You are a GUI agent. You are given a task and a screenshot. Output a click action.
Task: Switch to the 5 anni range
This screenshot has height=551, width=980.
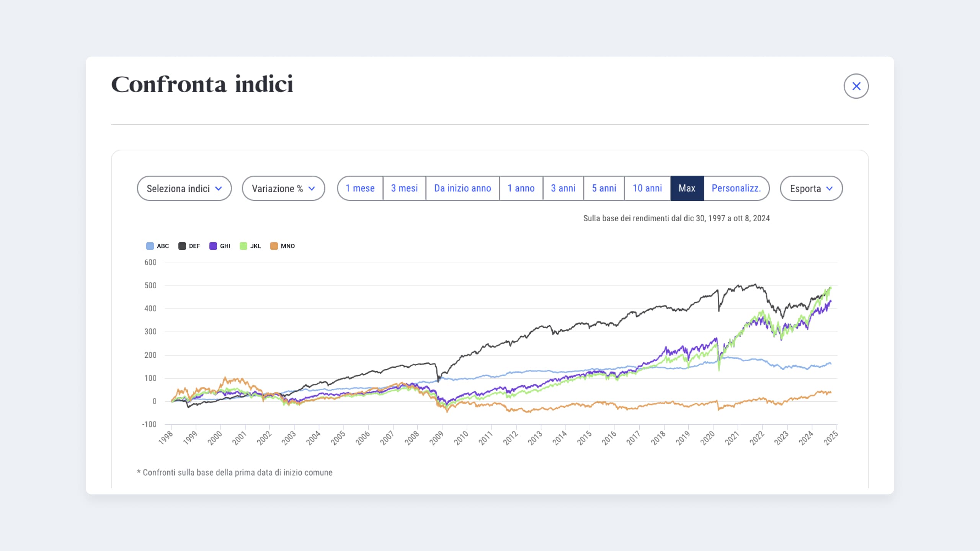[604, 188]
